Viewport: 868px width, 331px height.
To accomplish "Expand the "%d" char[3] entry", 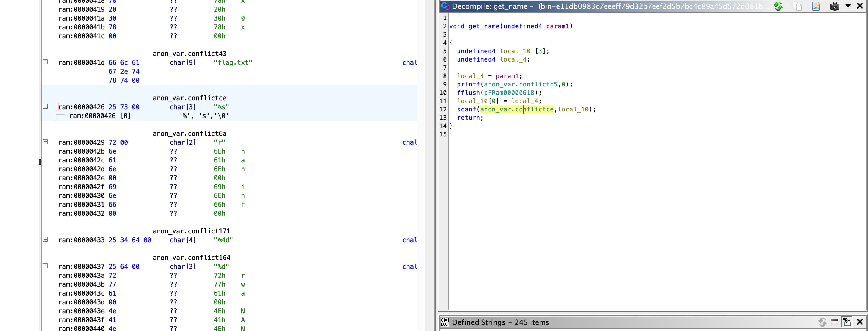I will pyautogui.click(x=45, y=266).
